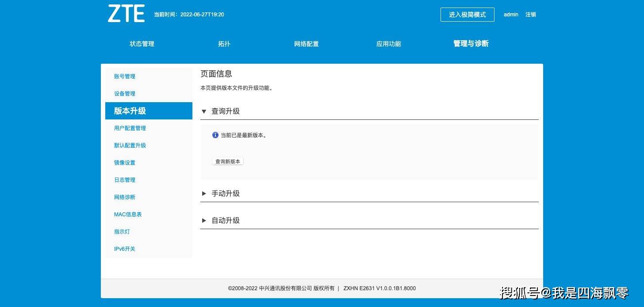The height and width of the screenshot is (307, 644).
Task: Click the 进入极简模式 button
Action: click(x=468, y=15)
